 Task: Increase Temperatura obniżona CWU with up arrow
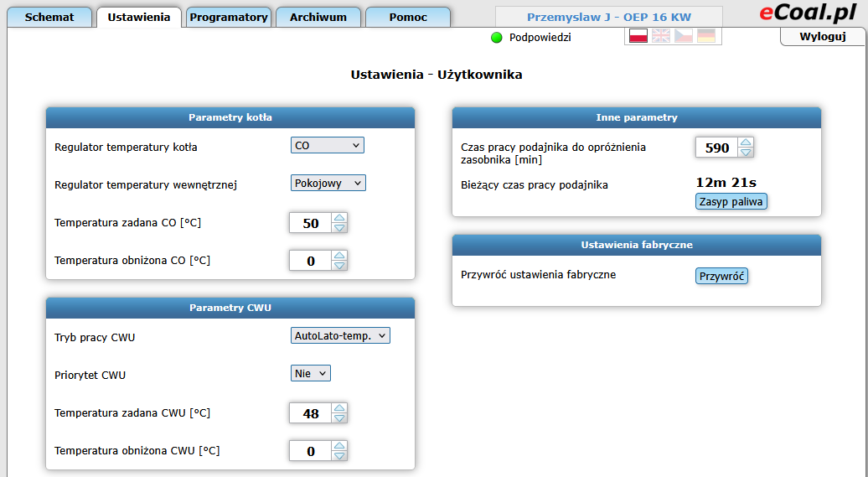click(x=339, y=445)
